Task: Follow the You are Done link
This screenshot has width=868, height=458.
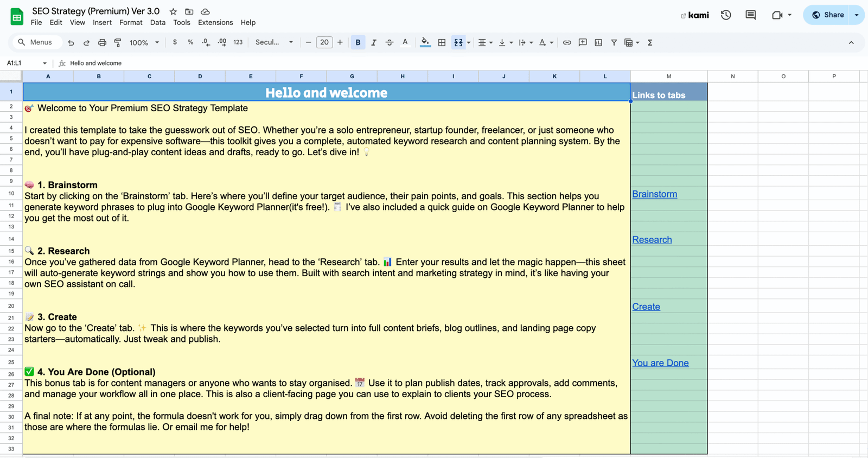Action: click(660, 363)
